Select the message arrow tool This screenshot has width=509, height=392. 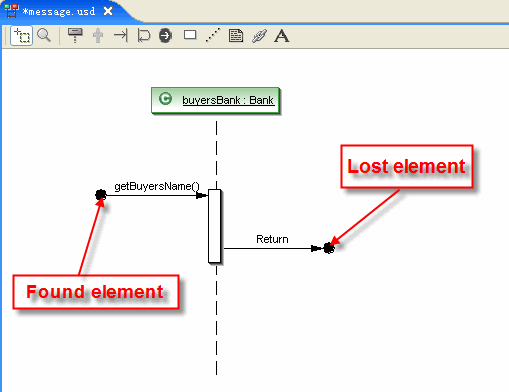coord(121,35)
